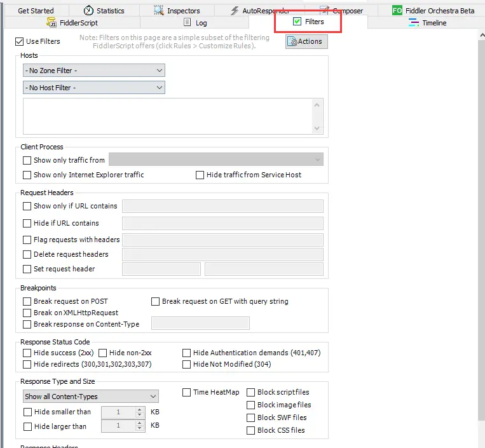485x448 pixels.
Task: Open the No Host Filter dropdown
Action: tap(94, 88)
